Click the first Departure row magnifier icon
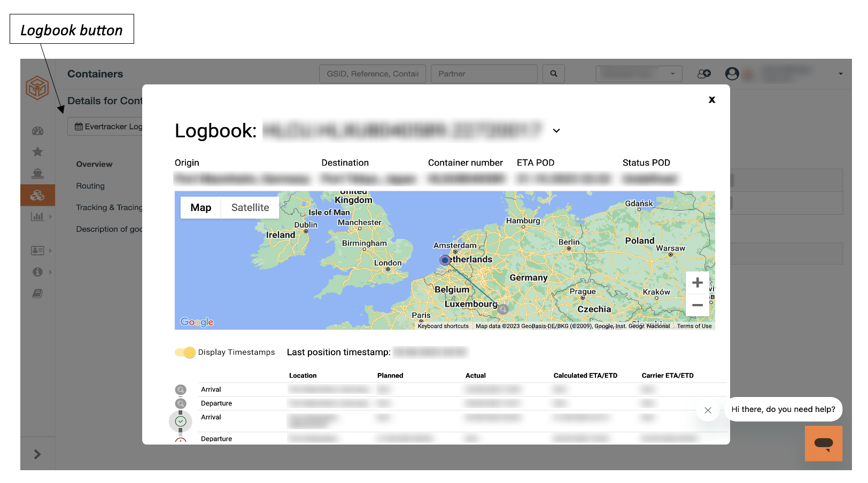This screenshot has width=868, height=483. [181, 404]
